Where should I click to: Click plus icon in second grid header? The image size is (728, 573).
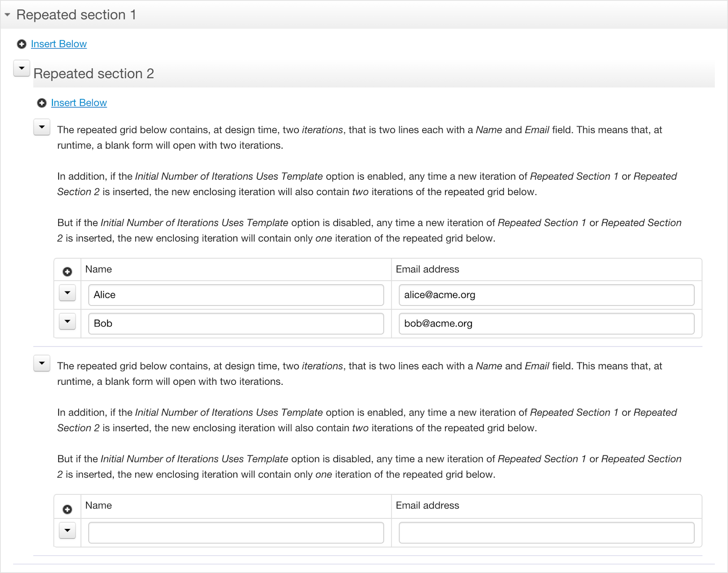click(67, 510)
